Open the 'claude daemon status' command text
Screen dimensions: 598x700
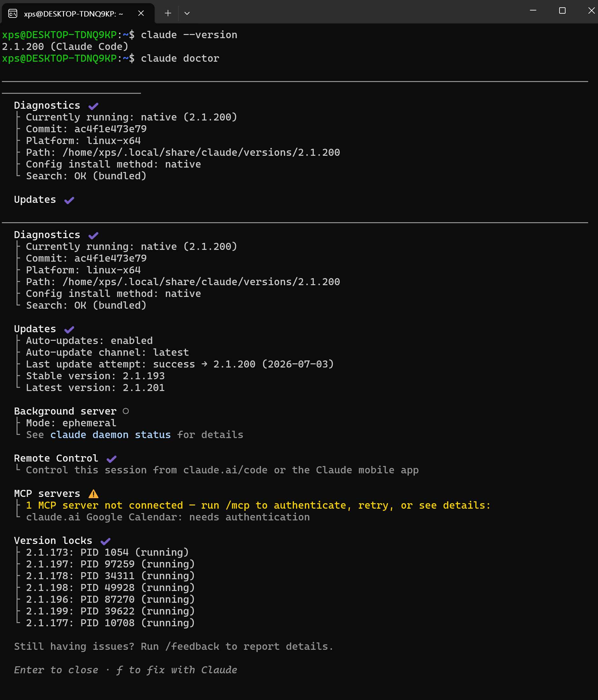[x=111, y=435]
